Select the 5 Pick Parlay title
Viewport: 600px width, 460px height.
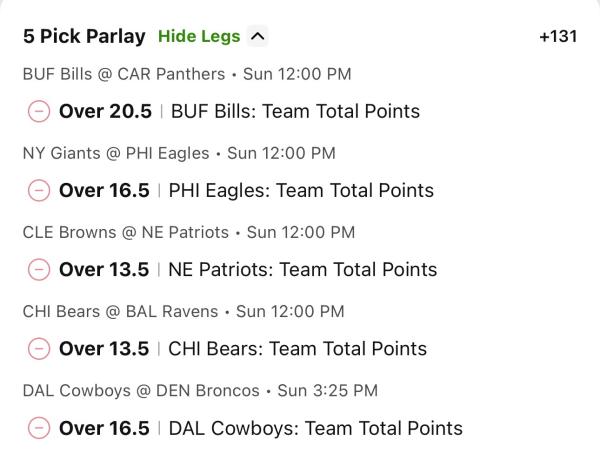84,36
